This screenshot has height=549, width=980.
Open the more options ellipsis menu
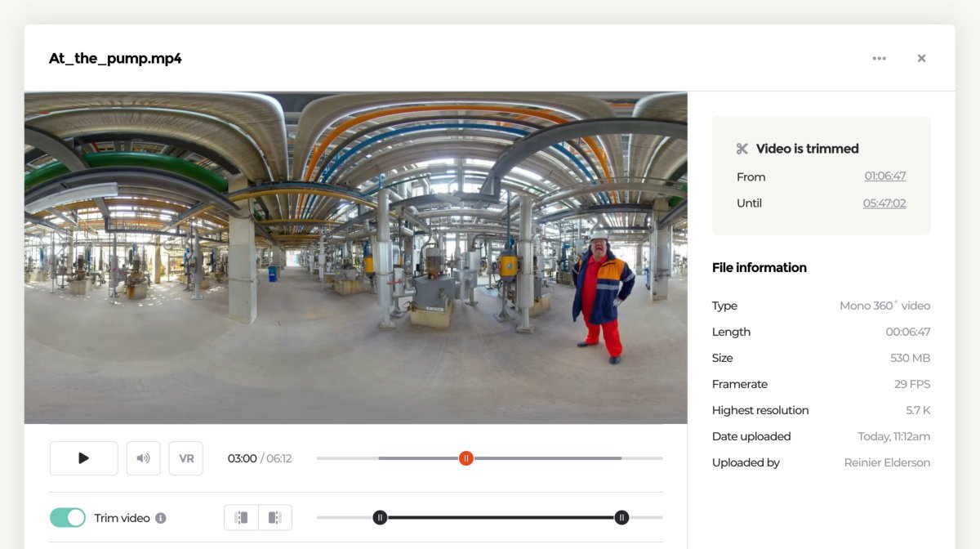pos(880,58)
